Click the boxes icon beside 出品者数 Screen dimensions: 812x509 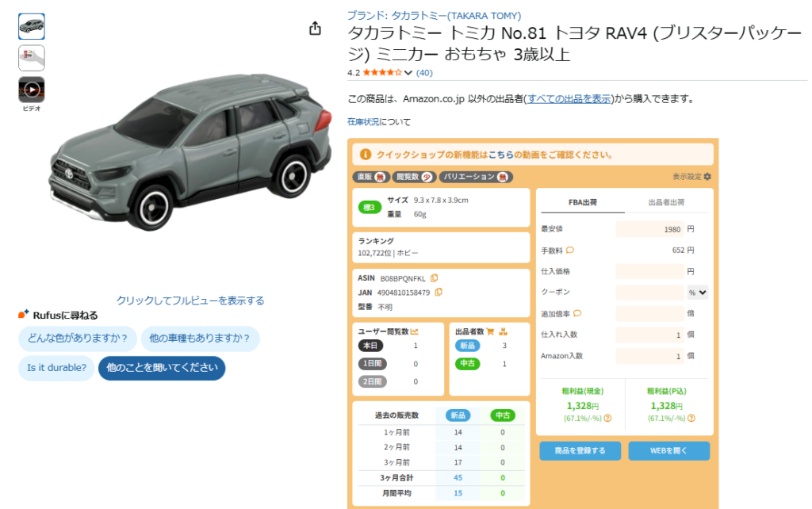click(x=503, y=331)
